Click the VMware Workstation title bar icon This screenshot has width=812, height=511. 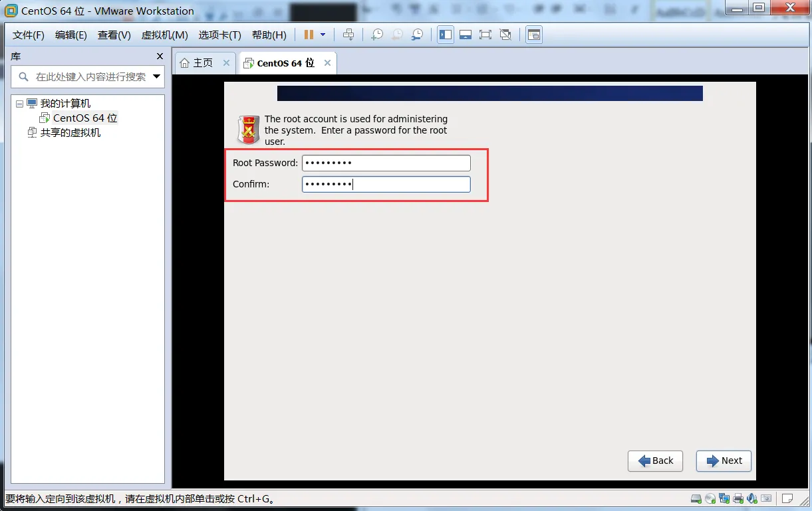point(11,11)
